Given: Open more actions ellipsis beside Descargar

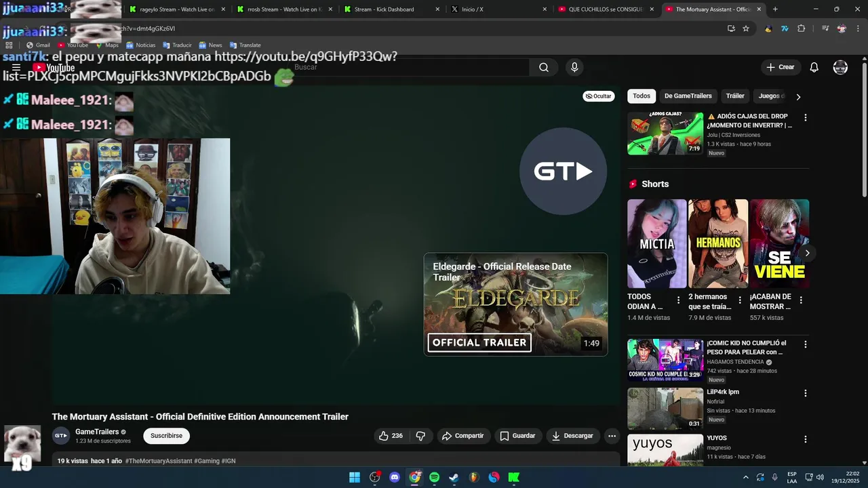Looking at the screenshot, I should tap(612, 436).
